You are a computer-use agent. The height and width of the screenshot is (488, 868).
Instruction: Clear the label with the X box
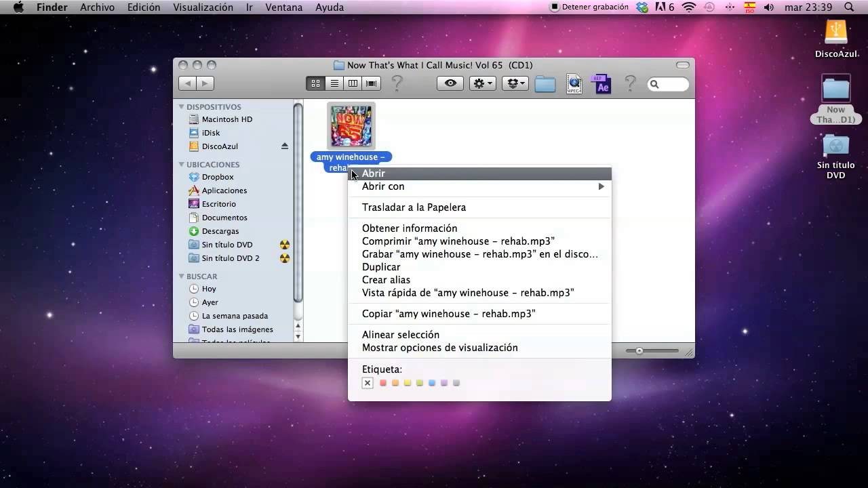tap(368, 383)
